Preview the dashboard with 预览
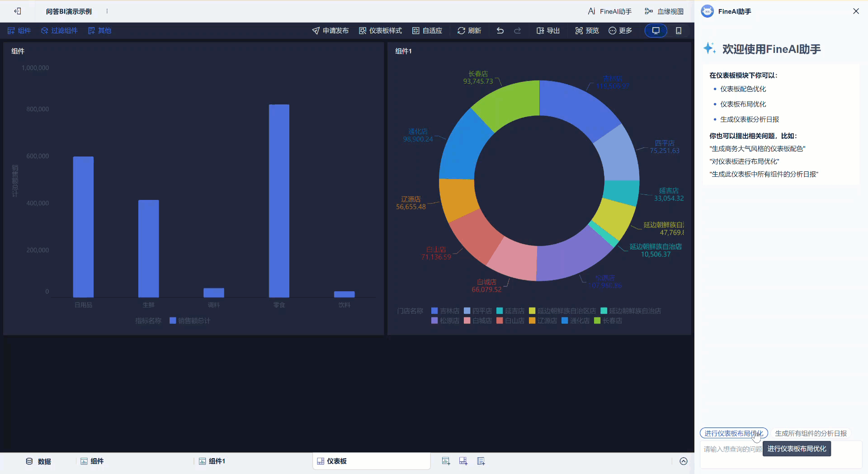This screenshot has height=474, width=868. 587,31
